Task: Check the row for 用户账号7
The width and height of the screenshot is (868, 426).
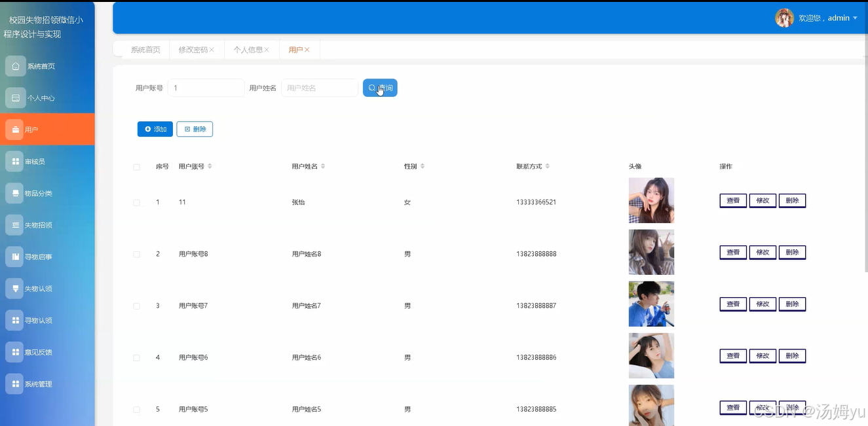Action: click(137, 306)
